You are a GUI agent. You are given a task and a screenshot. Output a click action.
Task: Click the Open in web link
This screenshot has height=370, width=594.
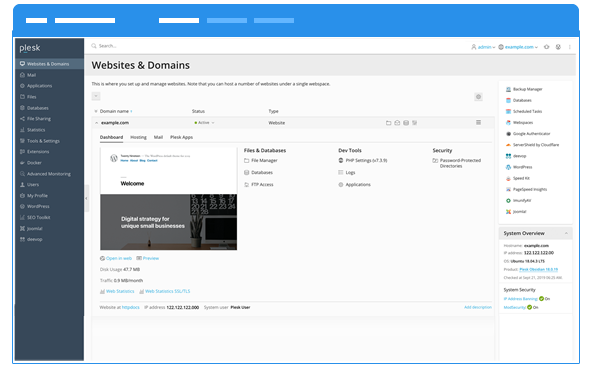116,258
